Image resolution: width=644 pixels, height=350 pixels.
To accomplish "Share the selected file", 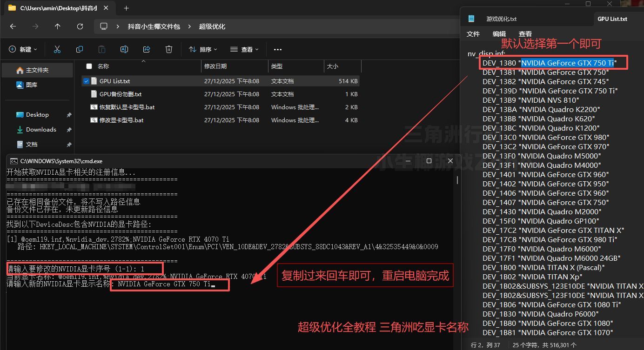I will (147, 49).
